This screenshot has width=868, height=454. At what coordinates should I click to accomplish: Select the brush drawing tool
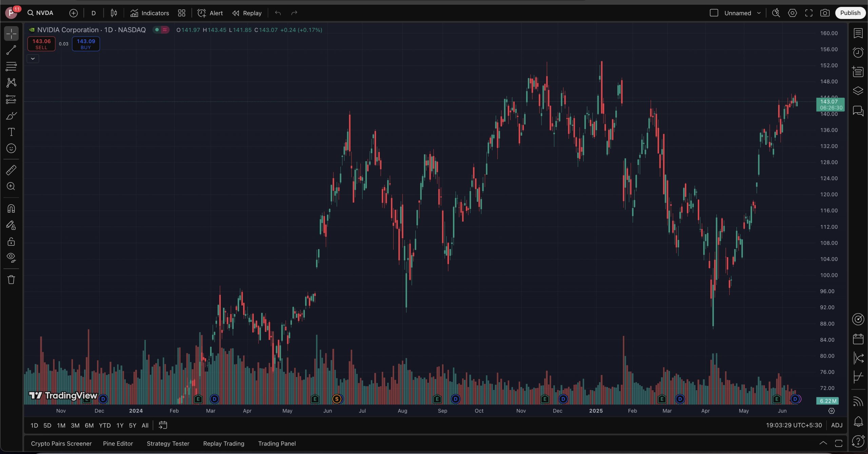point(11,116)
